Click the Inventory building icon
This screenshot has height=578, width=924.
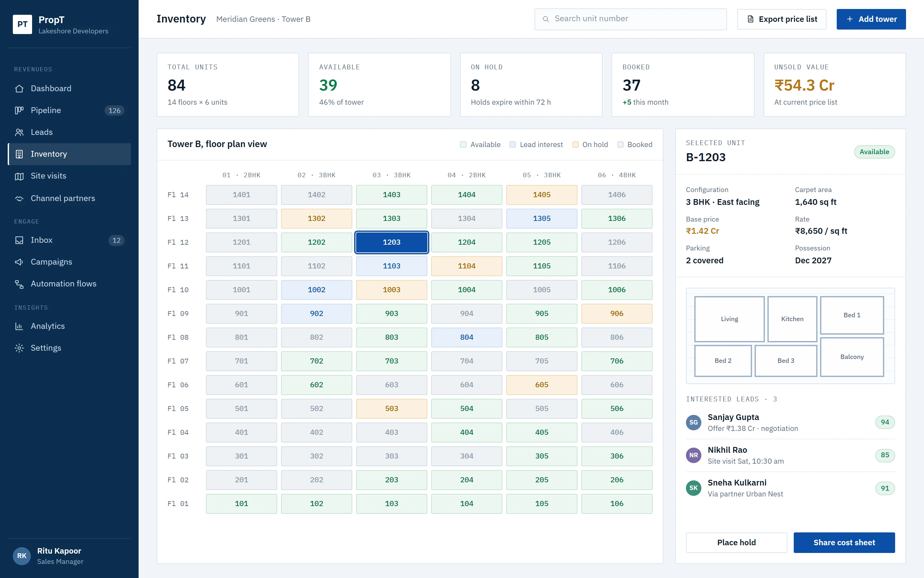[x=19, y=154]
